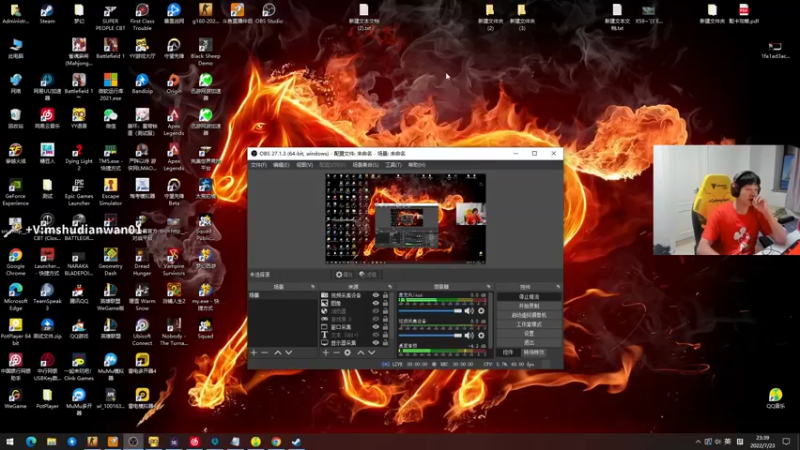Image resolution: width=800 pixels, height=450 pixels.
Task: Select the TeamSpeak 3 desktop icon
Action: 47,297
